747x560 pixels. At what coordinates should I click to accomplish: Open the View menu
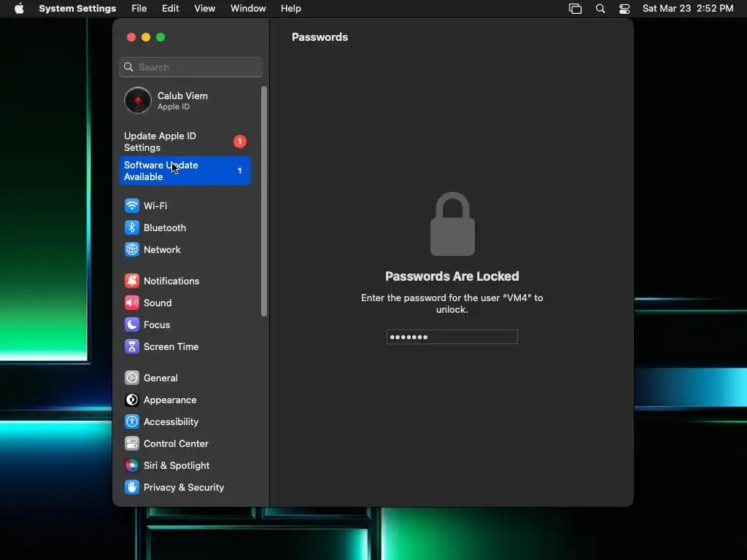(205, 9)
